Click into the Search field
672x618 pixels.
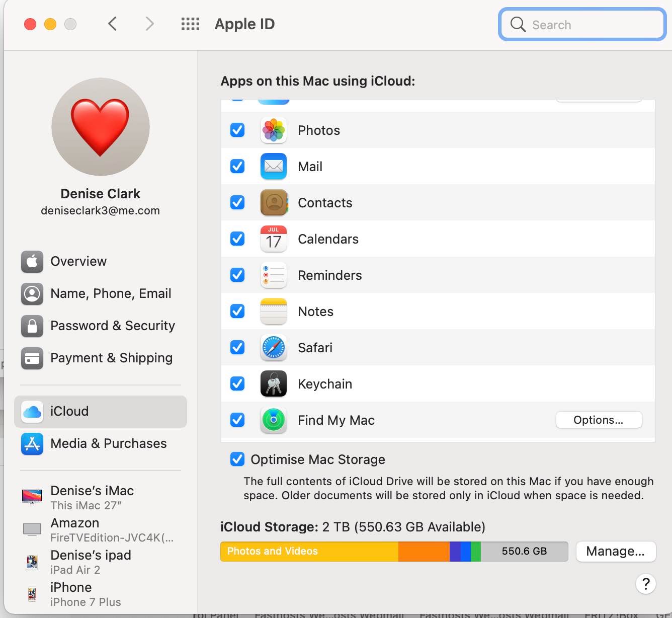click(x=582, y=24)
